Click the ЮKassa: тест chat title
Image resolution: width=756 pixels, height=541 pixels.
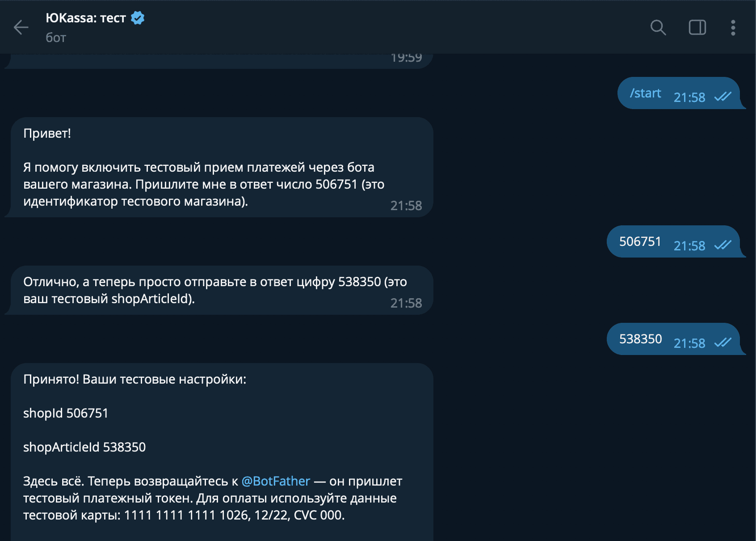pos(86,18)
